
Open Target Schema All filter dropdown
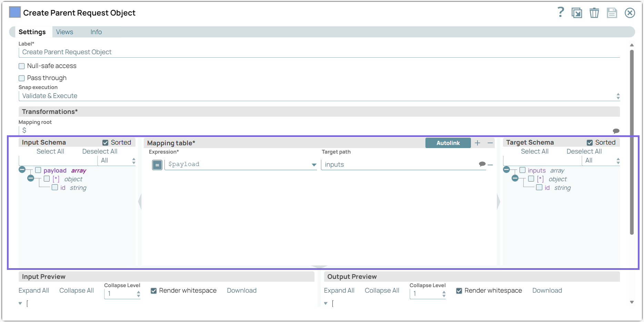pos(601,160)
